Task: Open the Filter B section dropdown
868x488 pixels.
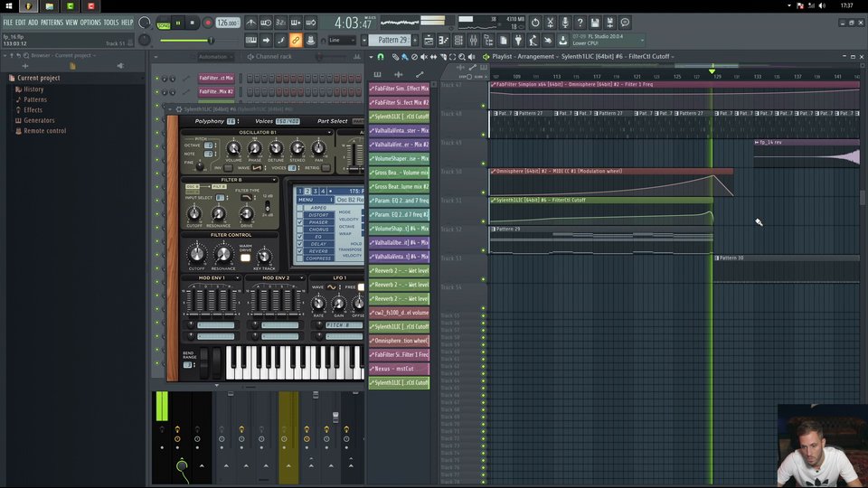Action: click(274, 180)
